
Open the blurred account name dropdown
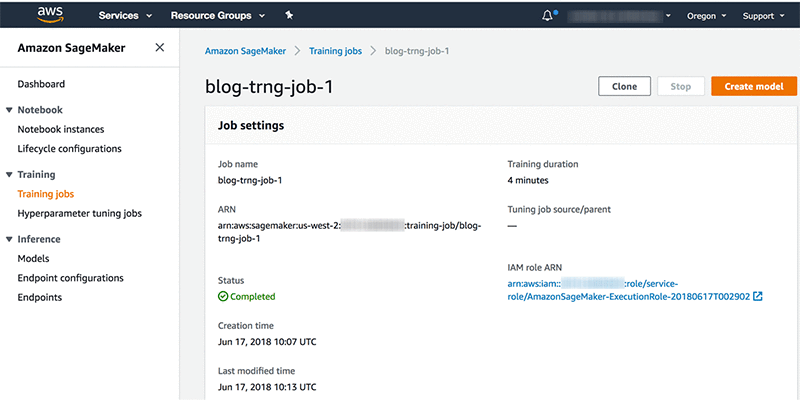tap(619, 16)
